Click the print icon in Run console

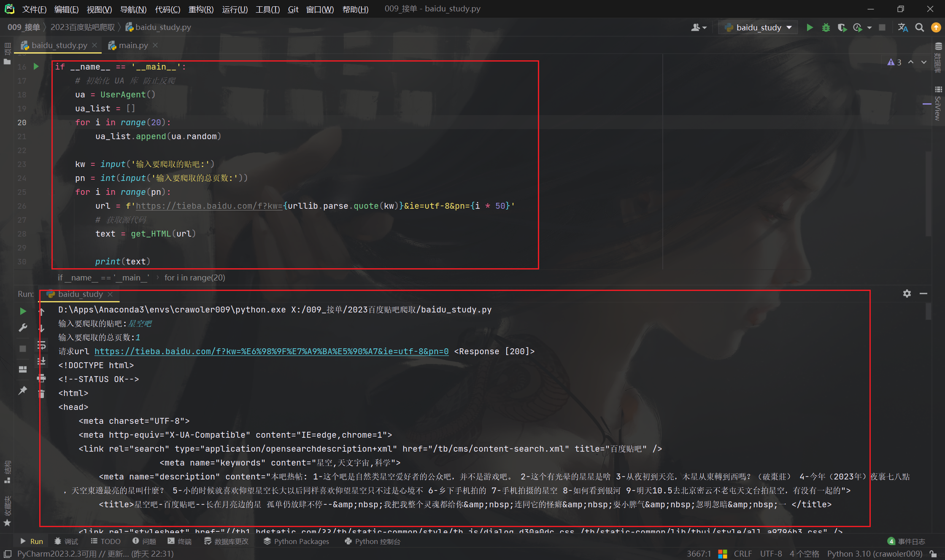point(41,378)
